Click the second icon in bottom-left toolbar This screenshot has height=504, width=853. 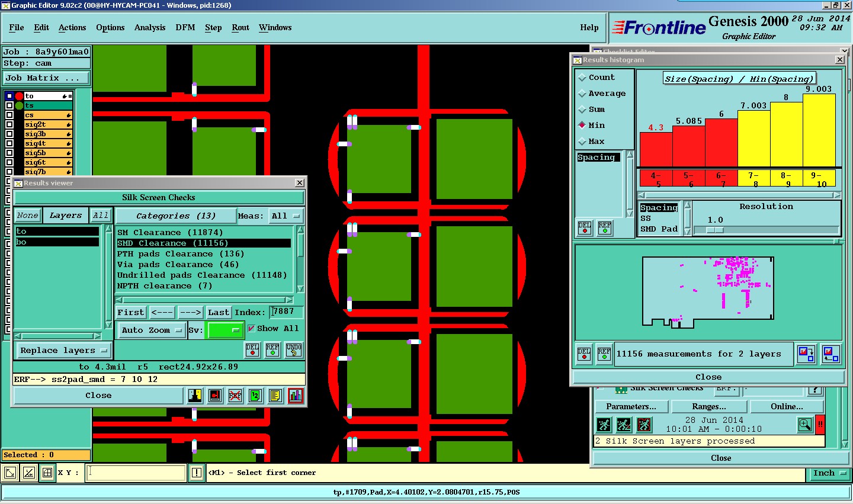pyautogui.click(x=29, y=473)
